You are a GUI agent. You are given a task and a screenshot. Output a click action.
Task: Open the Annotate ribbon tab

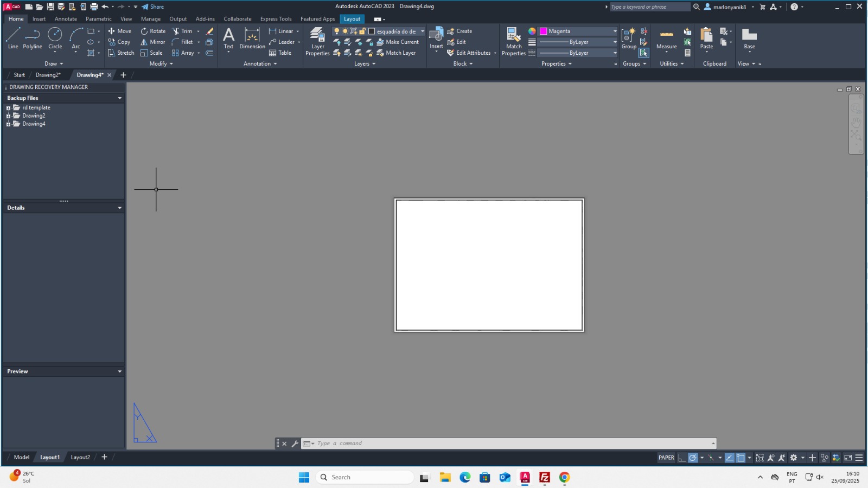(x=66, y=19)
